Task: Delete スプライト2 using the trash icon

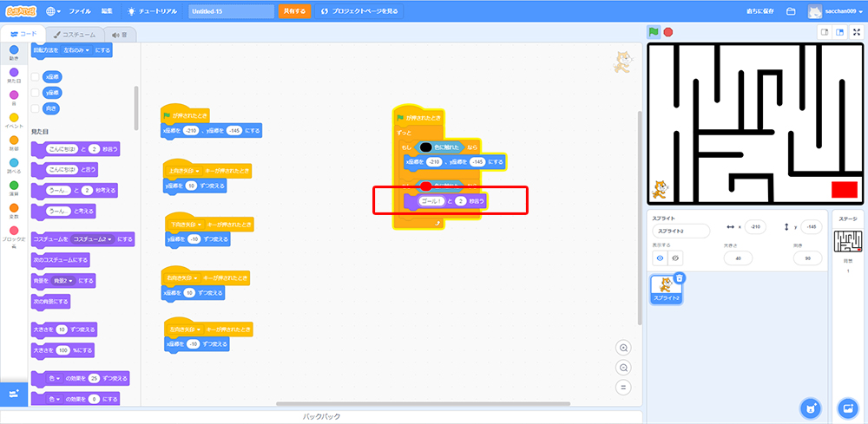Action: pyautogui.click(x=680, y=278)
